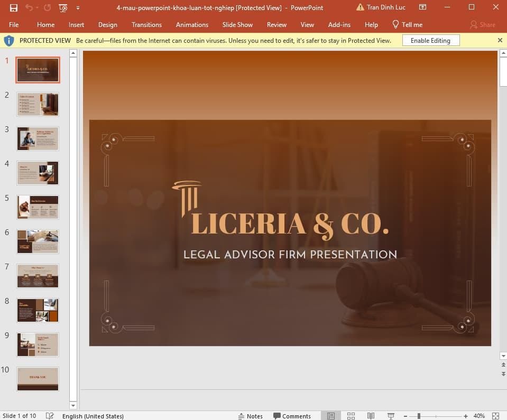Open Reading View from the status bar
507x420 pixels.
pos(371,416)
